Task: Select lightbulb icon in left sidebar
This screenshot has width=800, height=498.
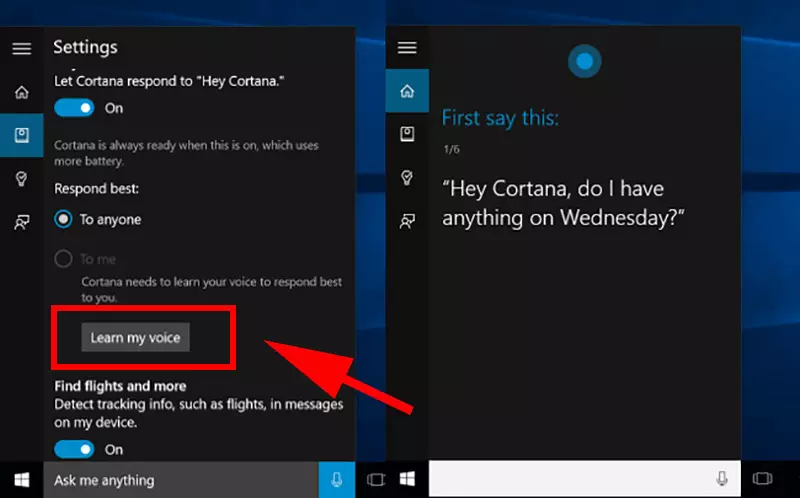Action: coord(21,178)
